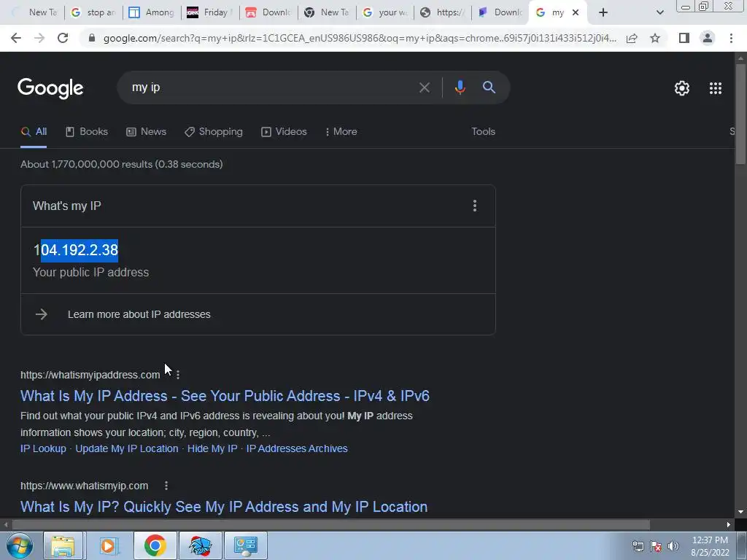Open Update My IP Location sitelink
The height and width of the screenshot is (560, 747).
click(x=127, y=448)
